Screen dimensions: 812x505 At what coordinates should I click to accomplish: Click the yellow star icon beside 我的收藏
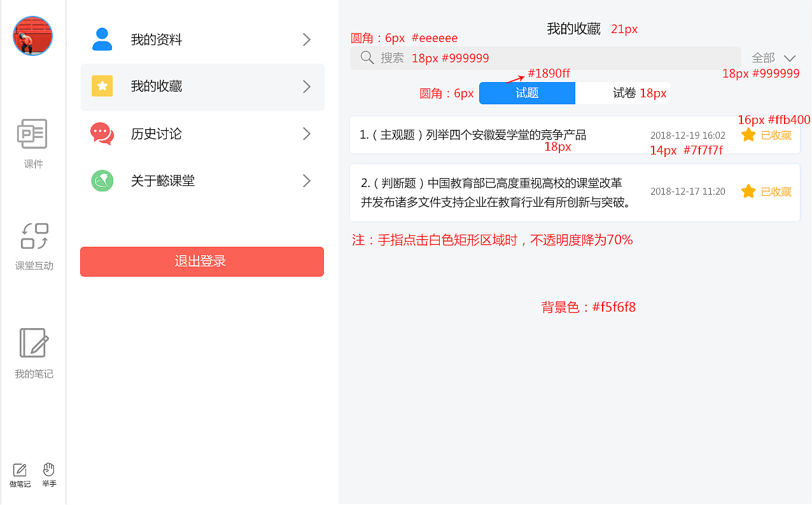102,86
